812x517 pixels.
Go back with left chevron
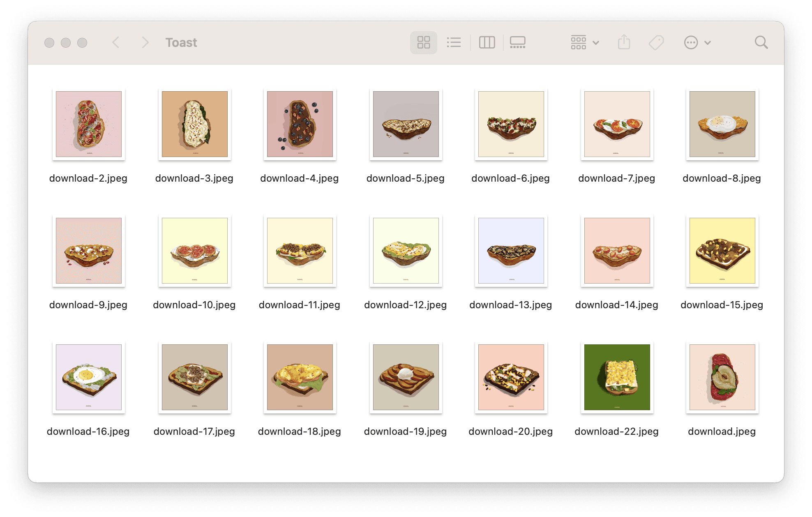(x=116, y=42)
